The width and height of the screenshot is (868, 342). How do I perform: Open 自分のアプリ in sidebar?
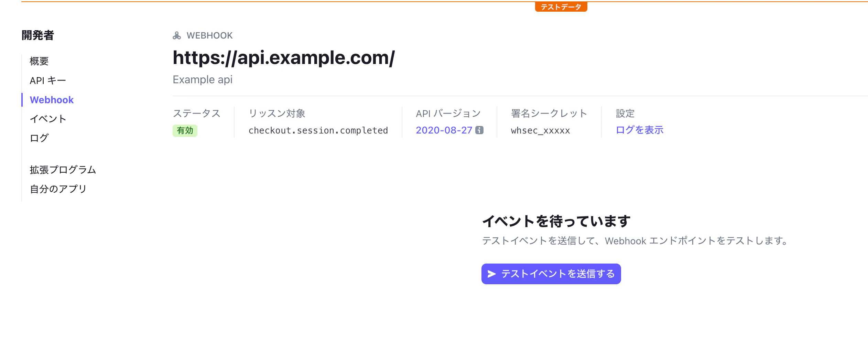(x=58, y=189)
